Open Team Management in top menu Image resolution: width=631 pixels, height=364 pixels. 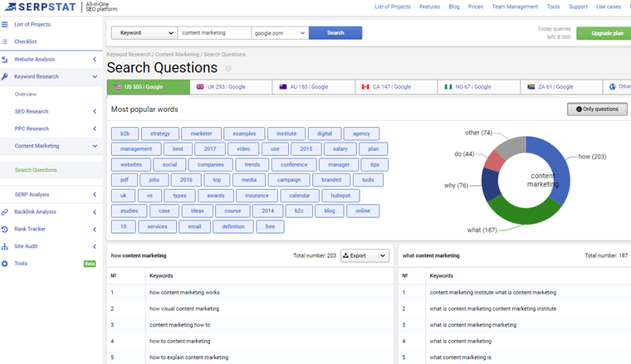[x=513, y=7]
